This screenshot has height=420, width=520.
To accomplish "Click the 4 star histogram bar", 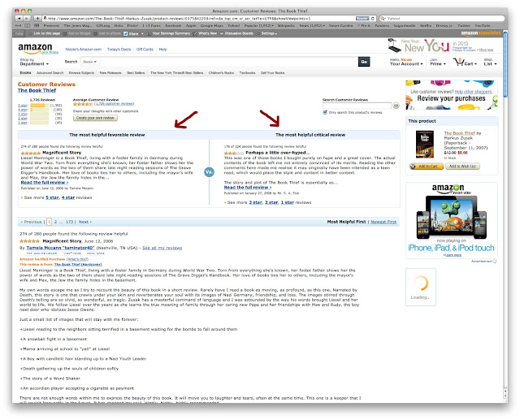I will point(39,110).
